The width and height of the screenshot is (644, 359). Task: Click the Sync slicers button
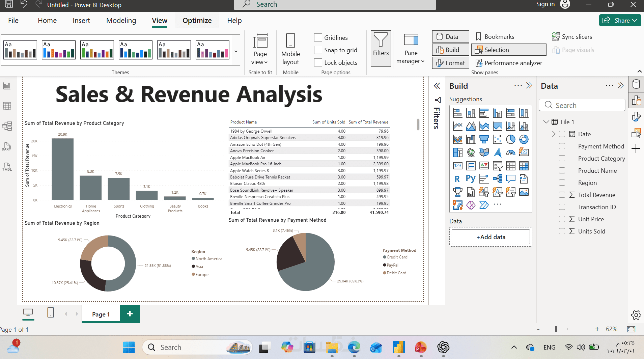(x=572, y=37)
